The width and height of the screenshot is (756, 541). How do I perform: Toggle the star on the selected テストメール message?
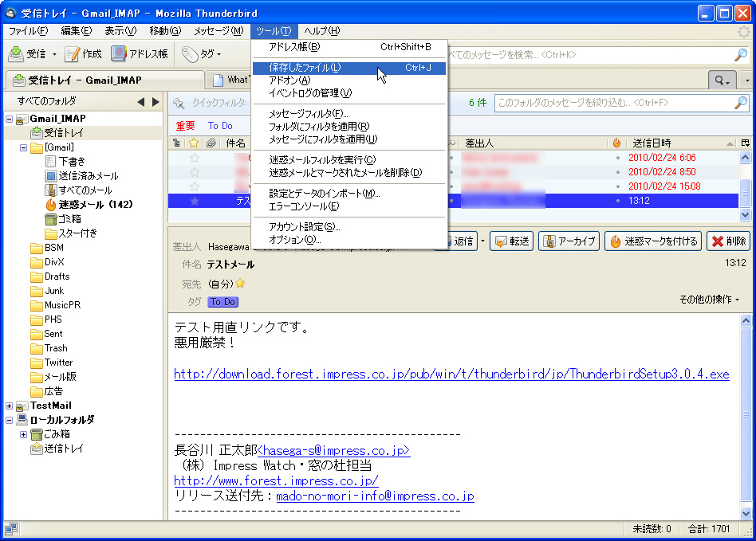tap(195, 201)
